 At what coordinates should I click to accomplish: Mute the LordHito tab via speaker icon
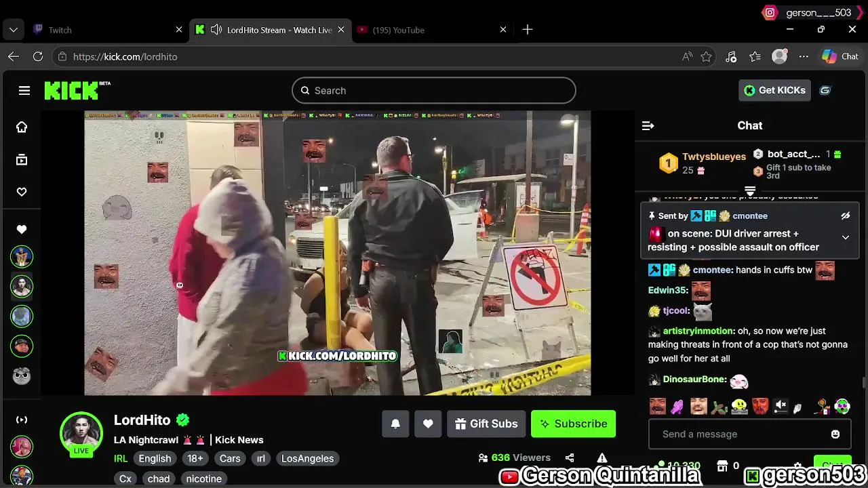tap(216, 30)
